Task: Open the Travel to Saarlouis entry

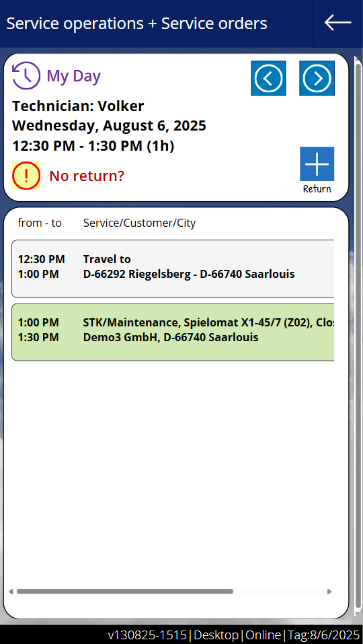Action: pos(173,269)
